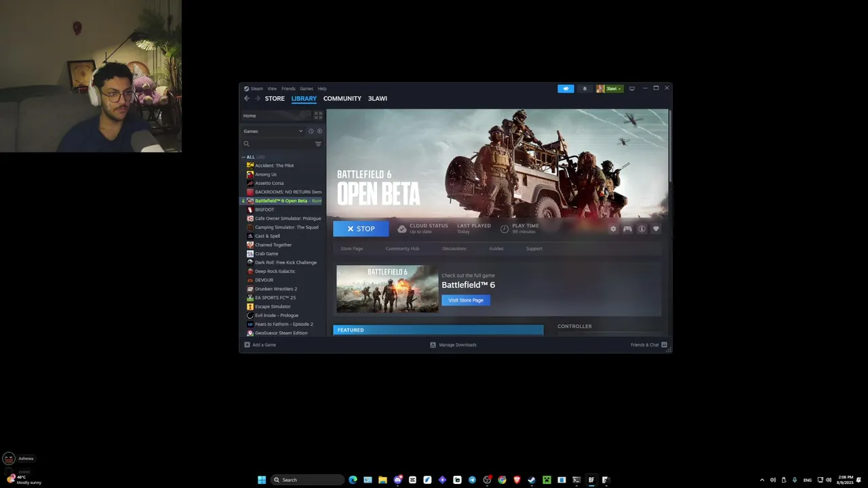
Task: Open the notifications bell in Steam
Action: (x=585, y=89)
